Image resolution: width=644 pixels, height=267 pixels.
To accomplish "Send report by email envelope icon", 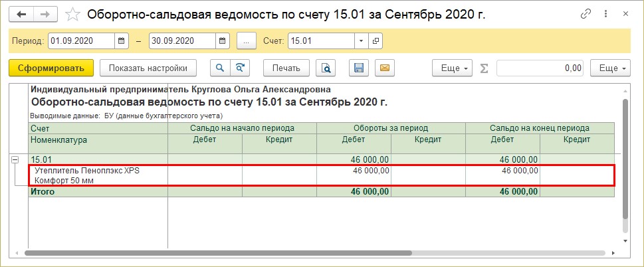I will pyautogui.click(x=384, y=68).
